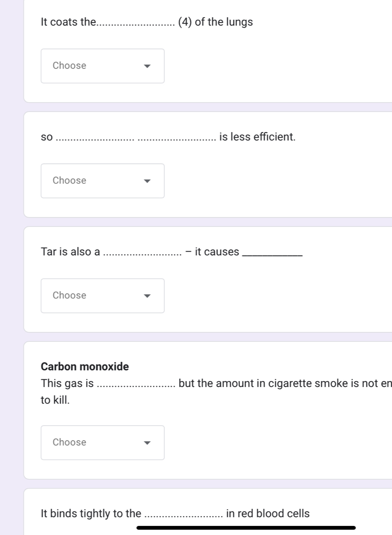
Task: Click the 'Choose' label below 'so ... is less efficient'
Action: (70, 180)
